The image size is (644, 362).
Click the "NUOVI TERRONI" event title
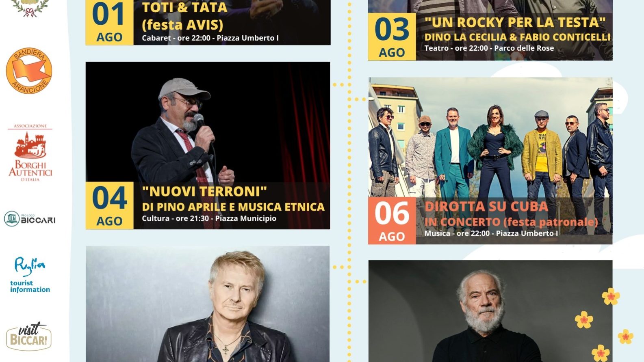(204, 191)
